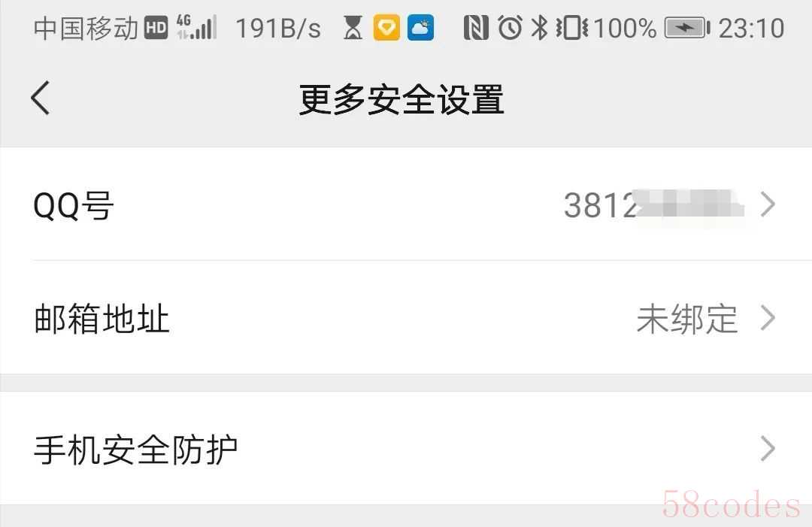The height and width of the screenshot is (527, 812).
Task: Tap the HD call indicator icon
Action: coord(156,27)
